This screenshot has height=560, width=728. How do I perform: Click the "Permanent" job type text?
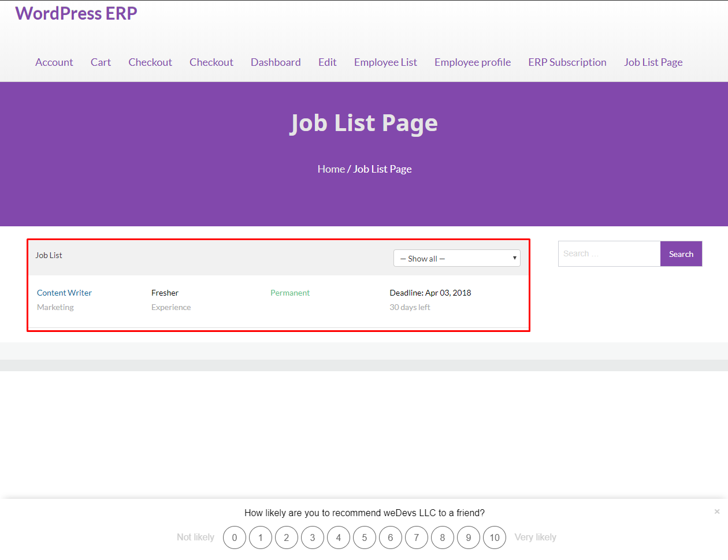click(290, 293)
